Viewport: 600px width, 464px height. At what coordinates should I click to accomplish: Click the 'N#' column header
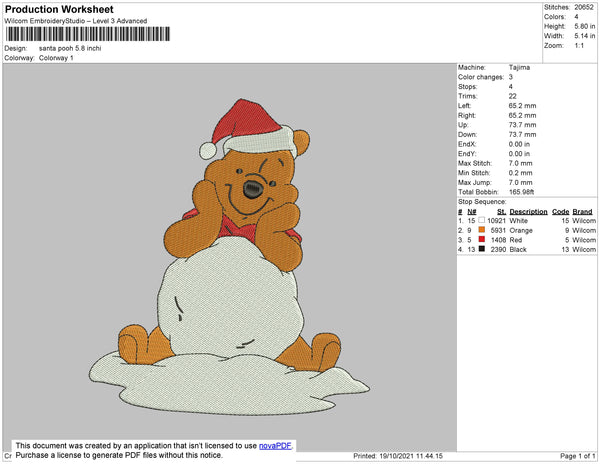click(x=472, y=212)
